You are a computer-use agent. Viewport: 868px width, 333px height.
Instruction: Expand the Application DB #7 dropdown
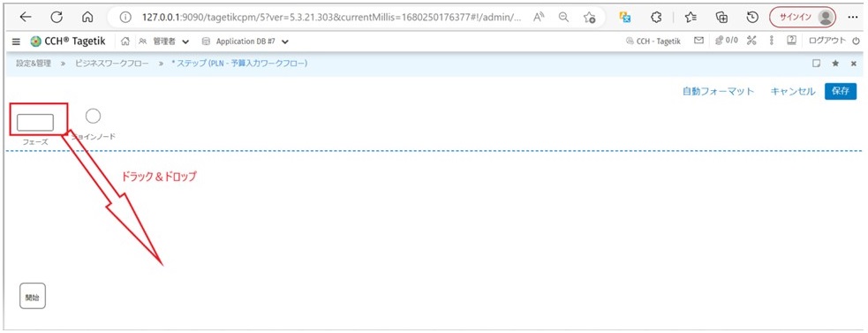245,42
